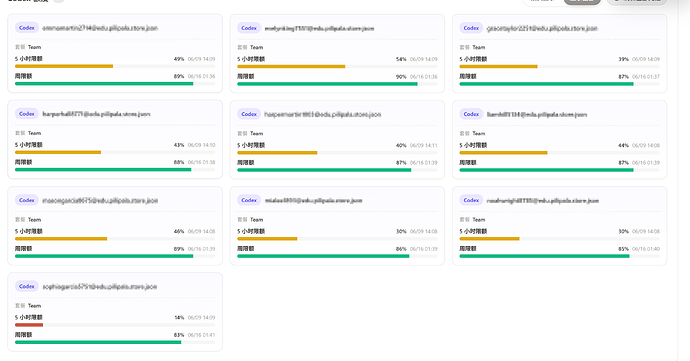Select the 54% orange five-hour quota bar
Viewport: 690px width, 361px height.
pos(291,66)
